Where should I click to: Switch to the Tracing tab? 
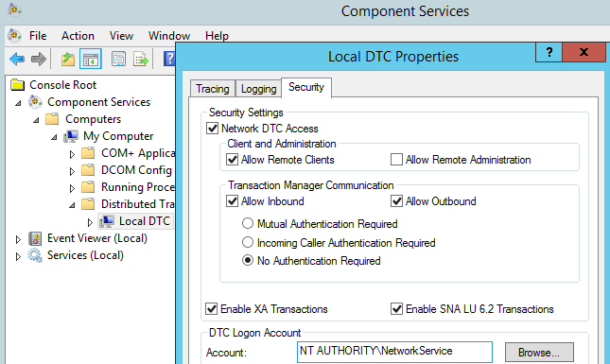(213, 89)
